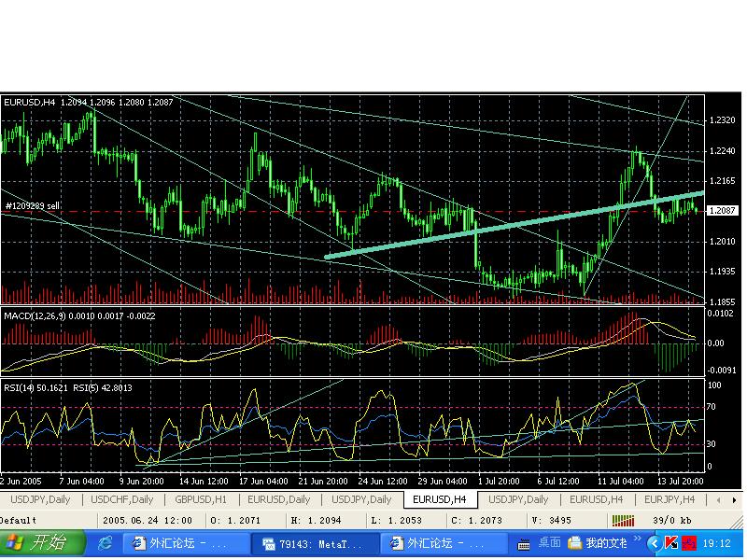This screenshot has height=560, width=747.
Task: Open the EURUSD,H4 tab beside EURJPY,H4
Action: (596, 500)
